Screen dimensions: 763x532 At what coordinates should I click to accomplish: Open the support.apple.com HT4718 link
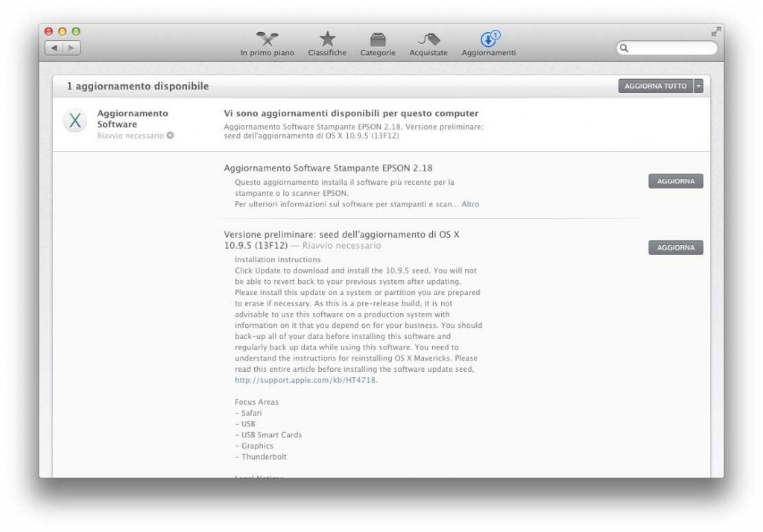point(305,380)
